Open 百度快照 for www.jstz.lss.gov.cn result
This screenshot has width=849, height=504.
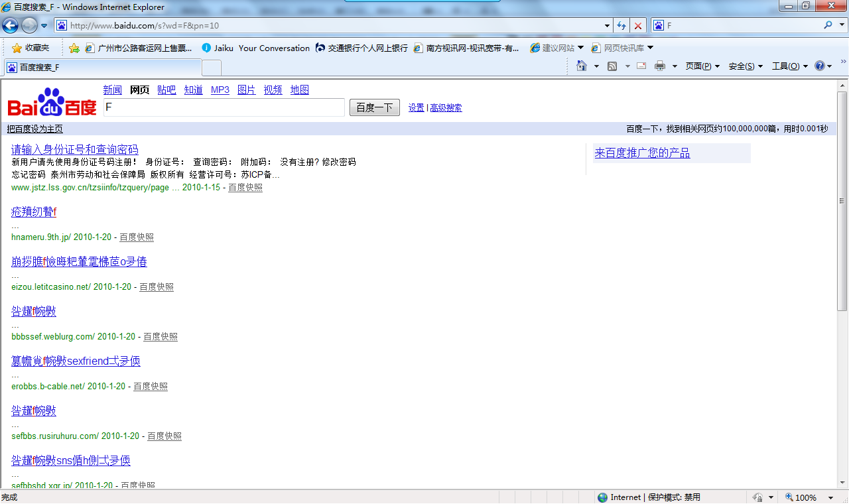pyautogui.click(x=245, y=188)
